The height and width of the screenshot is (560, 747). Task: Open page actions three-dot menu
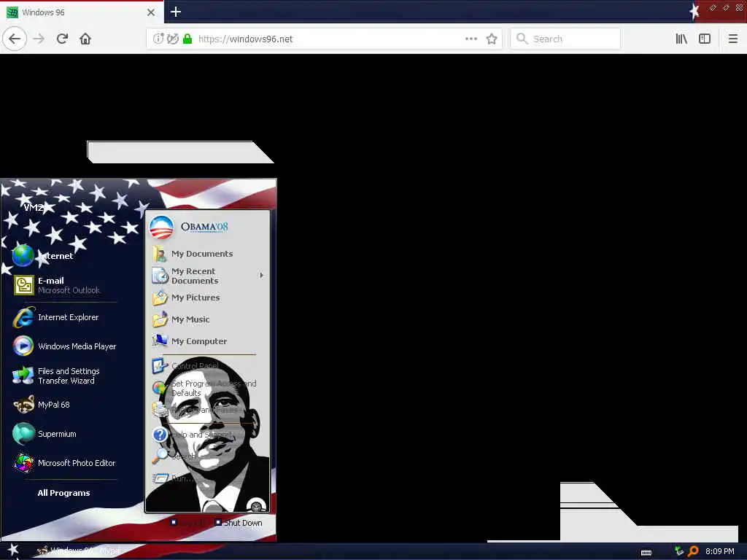(x=471, y=39)
